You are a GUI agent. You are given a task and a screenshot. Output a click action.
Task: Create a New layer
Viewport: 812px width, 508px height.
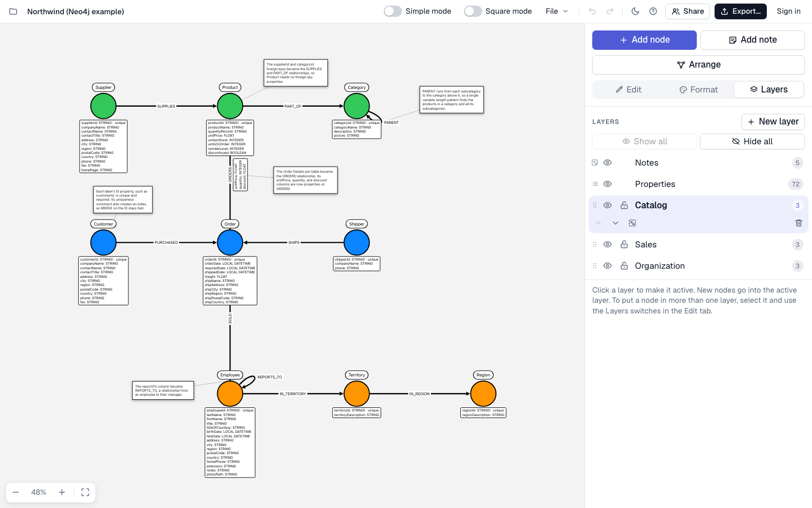(773, 122)
